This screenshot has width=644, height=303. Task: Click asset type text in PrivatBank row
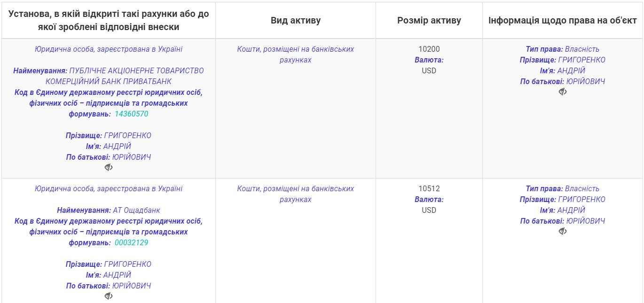click(296, 54)
